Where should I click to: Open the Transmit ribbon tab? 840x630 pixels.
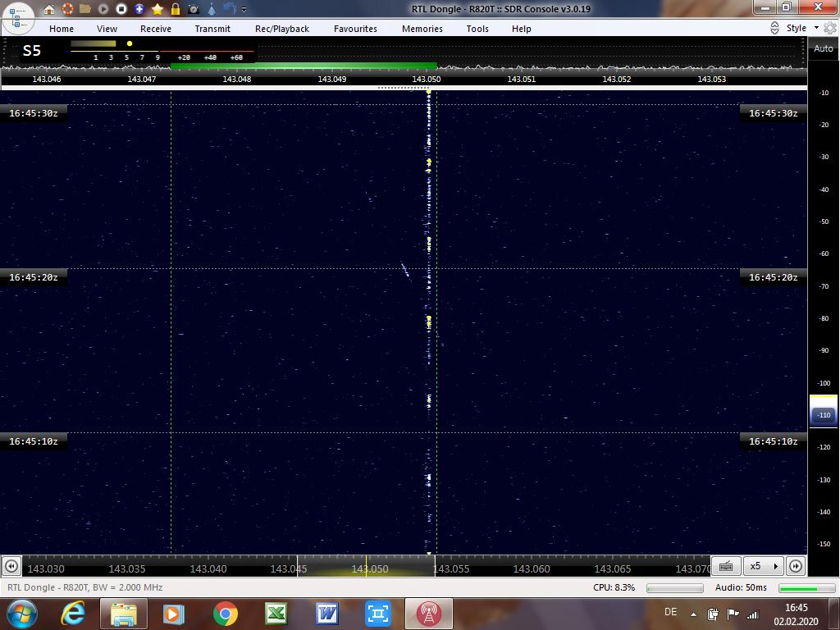pos(212,29)
